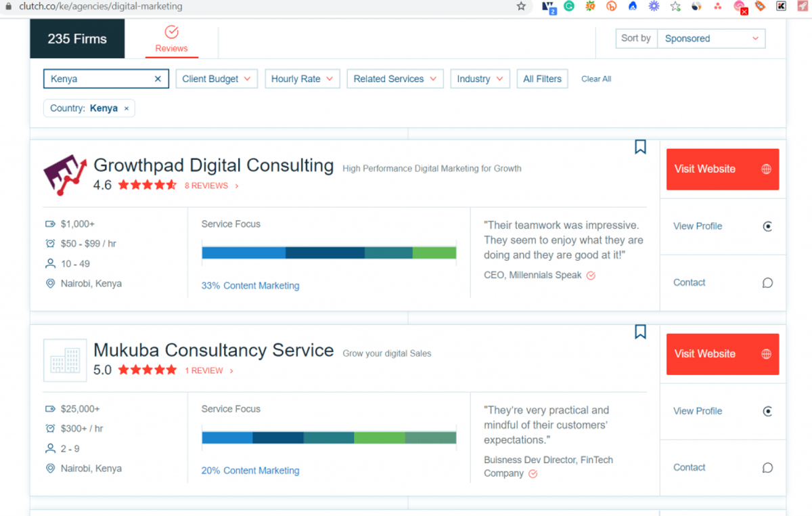Viewport: 812px width, 516px height.
Task: Click the "$300+ / hr" rate text
Action: click(x=82, y=429)
